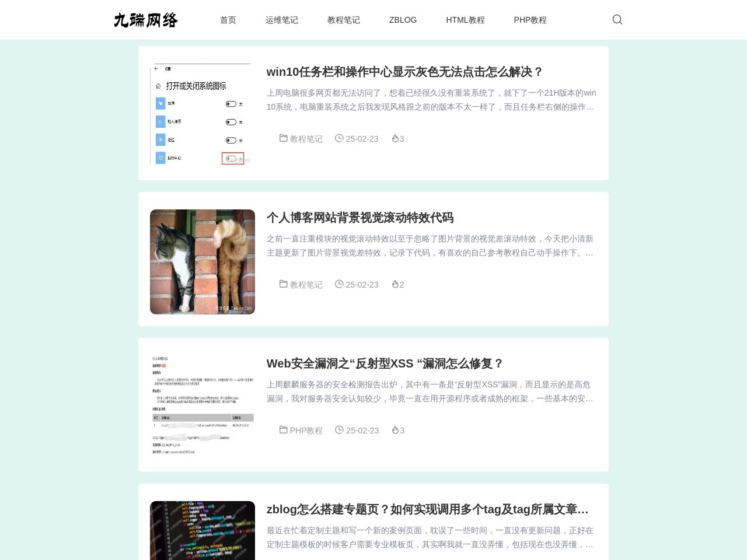This screenshot has width=747, height=560.
Task: Click the folder icon beside 教程笔记 under win10 article
Action: pos(283,139)
